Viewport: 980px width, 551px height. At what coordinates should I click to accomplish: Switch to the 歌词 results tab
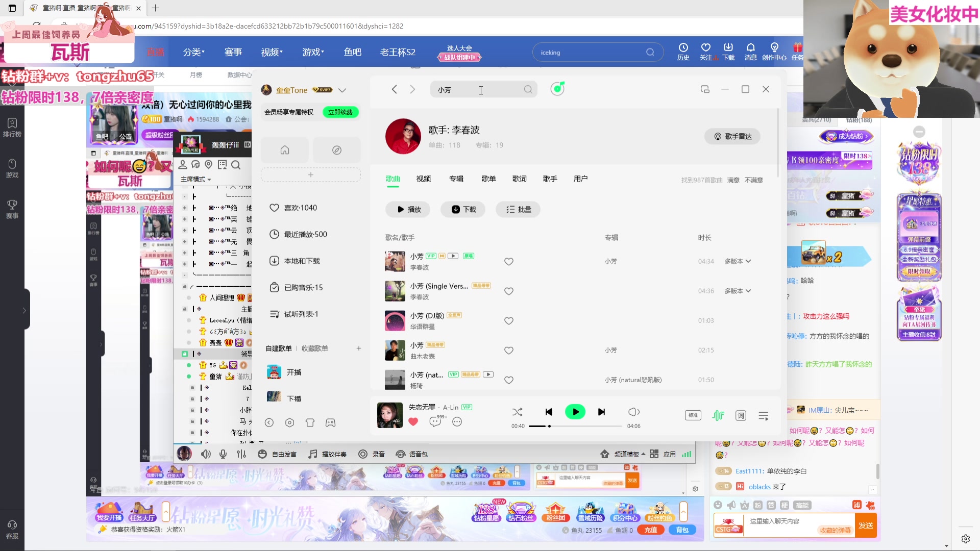[520, 179]
